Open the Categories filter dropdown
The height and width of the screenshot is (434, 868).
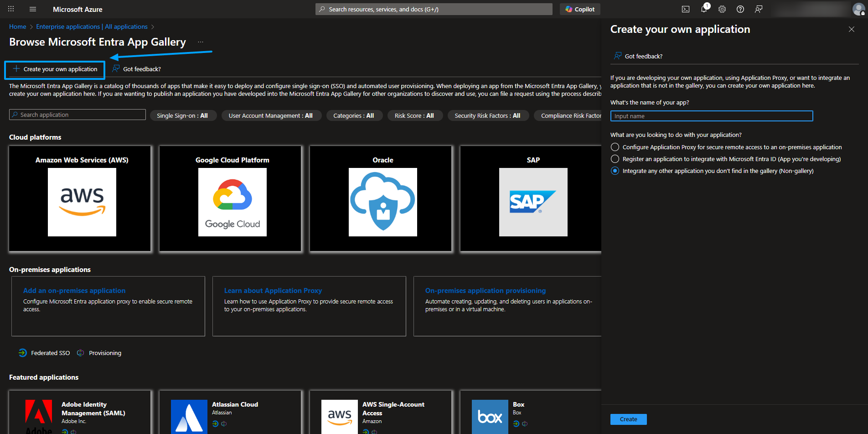pos(354,115)
